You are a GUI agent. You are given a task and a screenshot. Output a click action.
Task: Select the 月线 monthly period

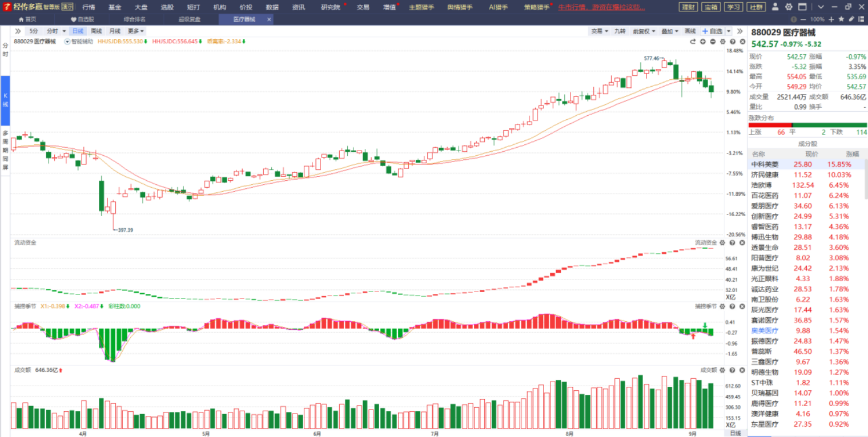(115, 31)
